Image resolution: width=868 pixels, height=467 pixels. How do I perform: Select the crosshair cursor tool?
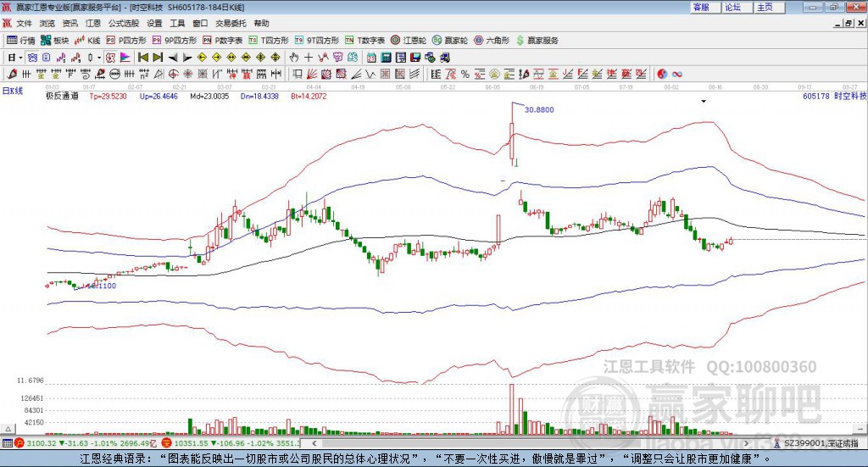pyautogui.click(x=309, y=58)
